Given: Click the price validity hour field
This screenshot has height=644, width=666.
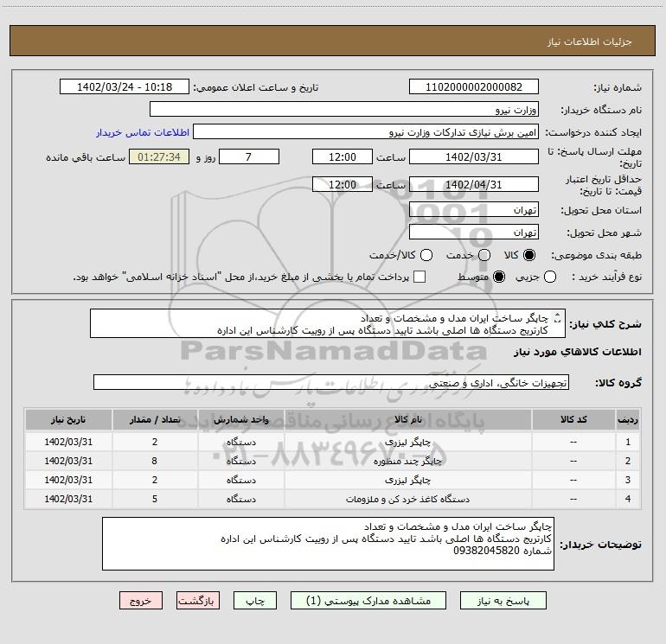Looking at the screenshot, I should pos(343,184).
